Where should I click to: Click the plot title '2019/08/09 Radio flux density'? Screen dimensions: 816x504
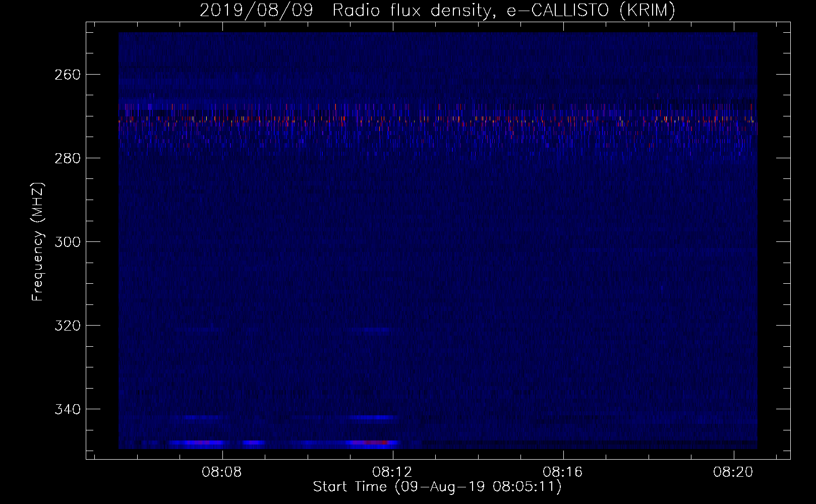tap(437, 10)
